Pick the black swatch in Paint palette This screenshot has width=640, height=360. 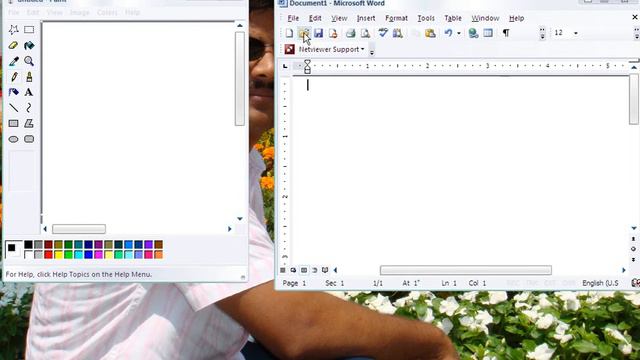(x=28, y=244)
